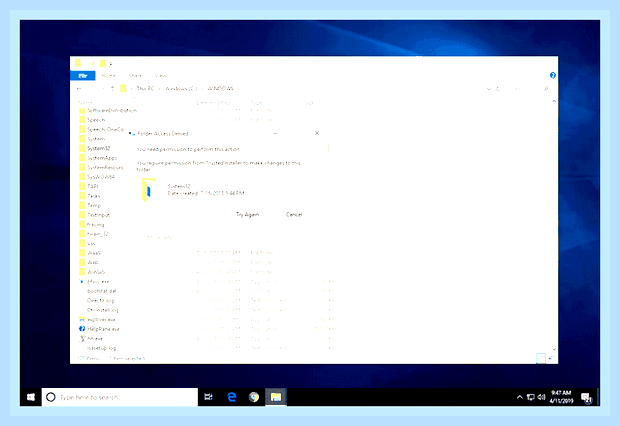The width and height of the screenshot is (620, 426).
Task: Select the Vss folder
Action: point(87,243)
